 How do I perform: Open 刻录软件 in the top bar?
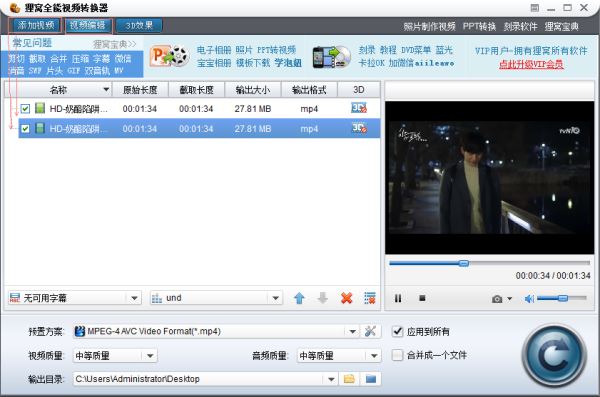click(520, 26)
